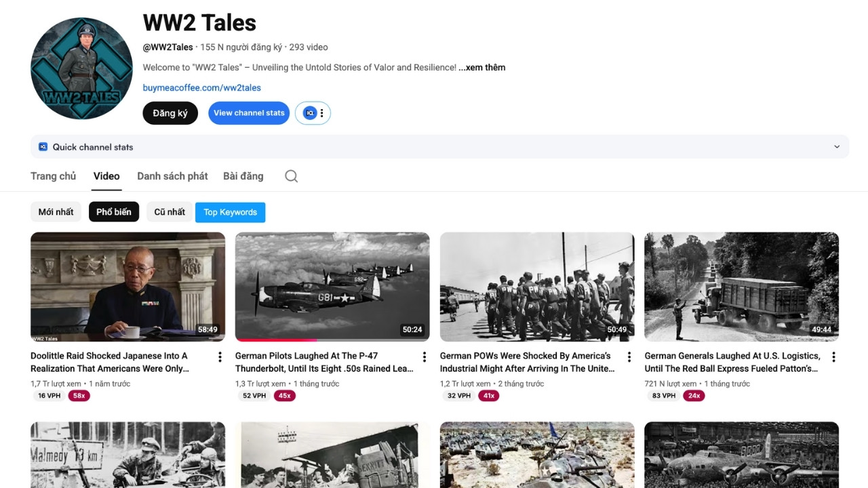Click the WW2 Tales channel avatar
Screen dimensions: 868x488
(x=81, y=68)
